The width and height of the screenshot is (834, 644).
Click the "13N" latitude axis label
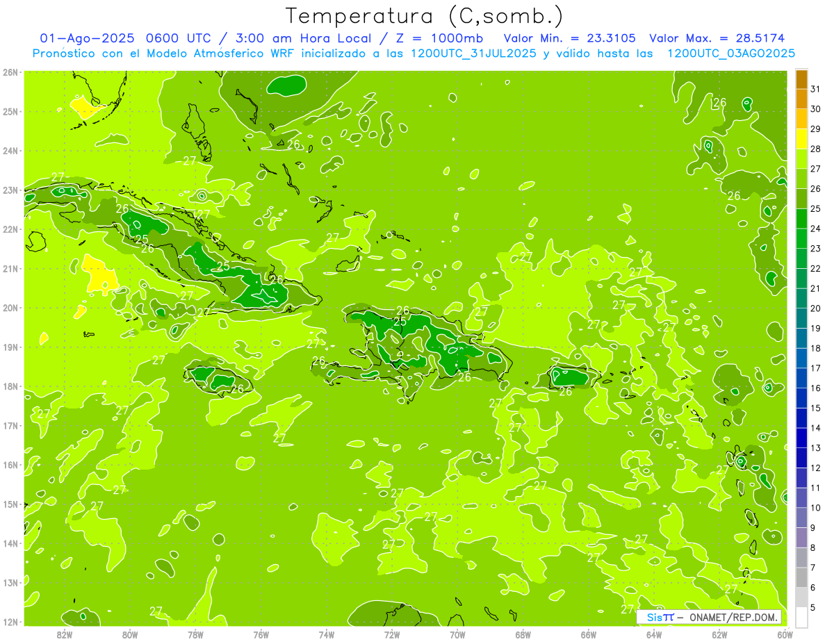pyautogui.click(x=10, y=583)
